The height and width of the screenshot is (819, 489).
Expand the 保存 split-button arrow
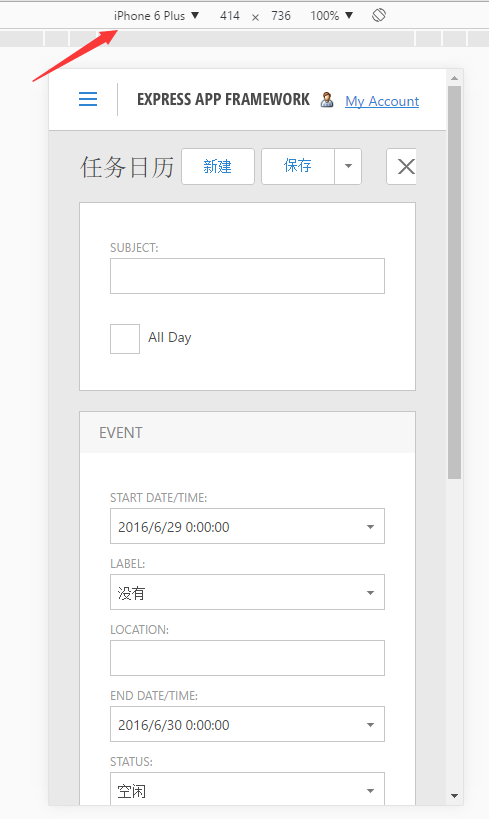coord(348,167)
